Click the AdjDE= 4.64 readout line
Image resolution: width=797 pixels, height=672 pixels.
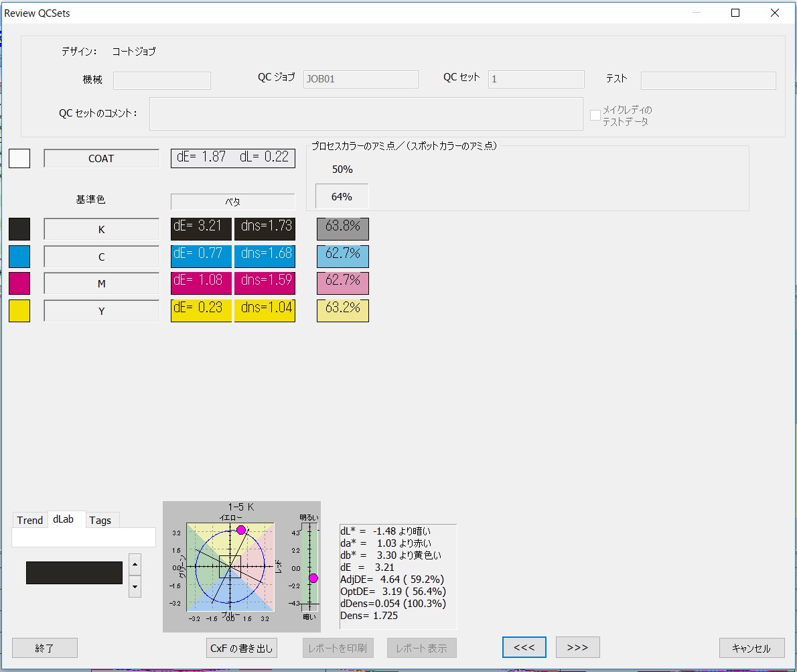click(x=392, y=580)
